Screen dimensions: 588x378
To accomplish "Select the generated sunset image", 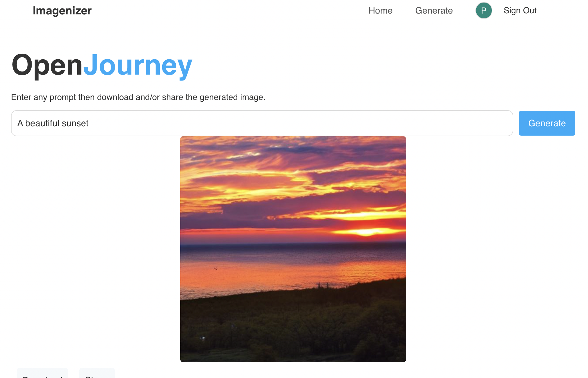I will click(x=293, y=249).
